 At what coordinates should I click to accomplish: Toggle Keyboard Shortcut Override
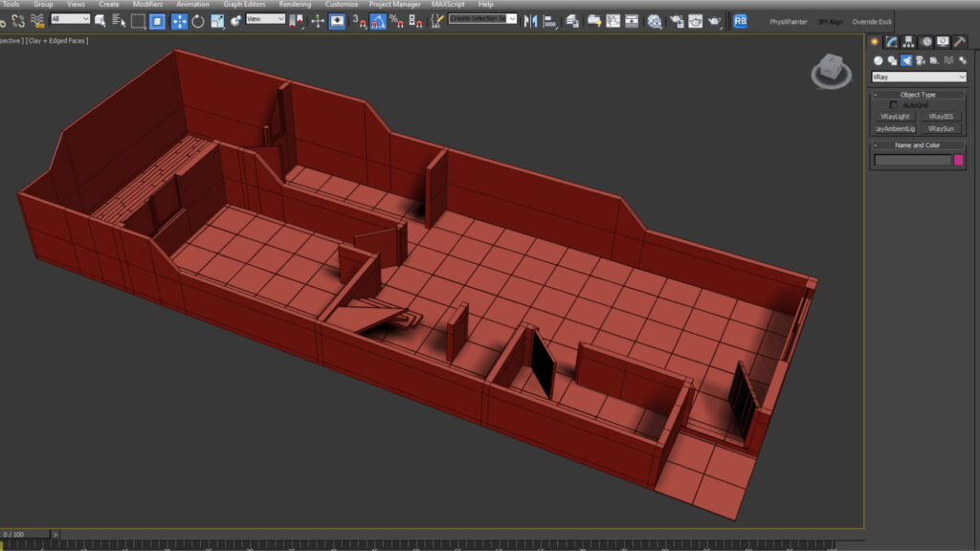click(x=337, y=21)
